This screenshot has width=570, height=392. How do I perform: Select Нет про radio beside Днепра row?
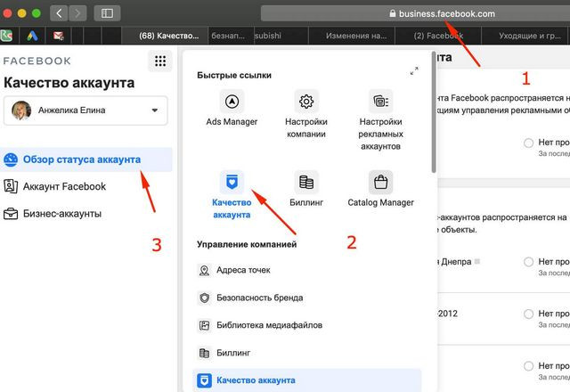coord(528,262)
